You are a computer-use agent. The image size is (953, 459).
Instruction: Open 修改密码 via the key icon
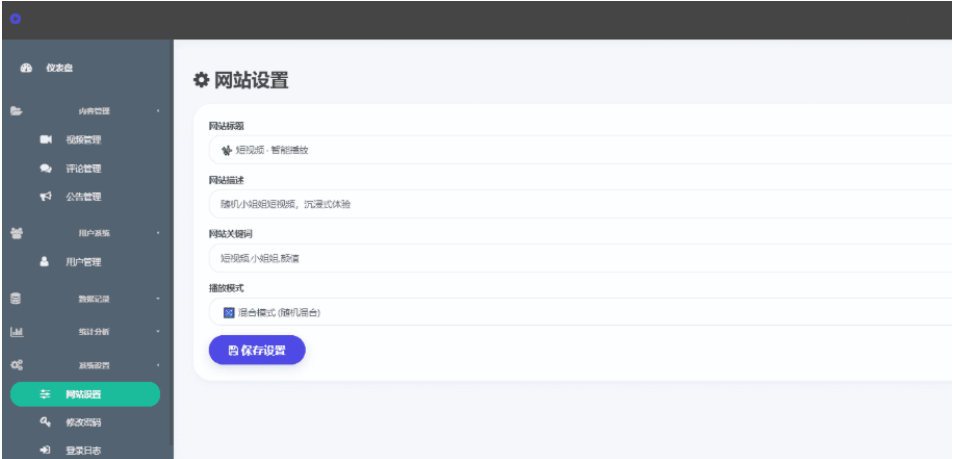pyautogui.click(x=45, y=422)
